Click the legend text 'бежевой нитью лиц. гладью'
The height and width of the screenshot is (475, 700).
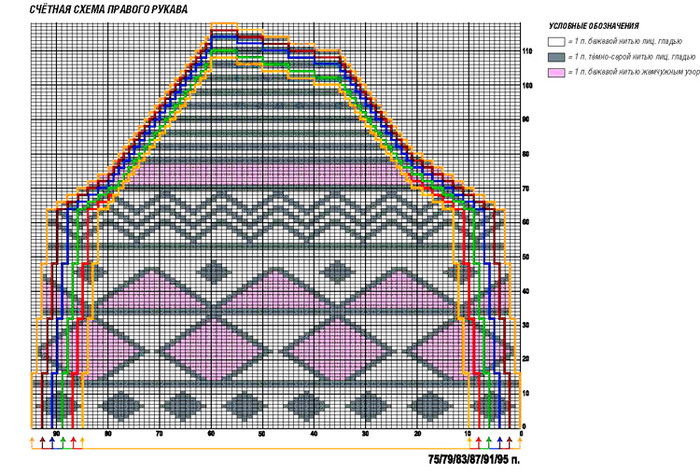coord(635,42)
